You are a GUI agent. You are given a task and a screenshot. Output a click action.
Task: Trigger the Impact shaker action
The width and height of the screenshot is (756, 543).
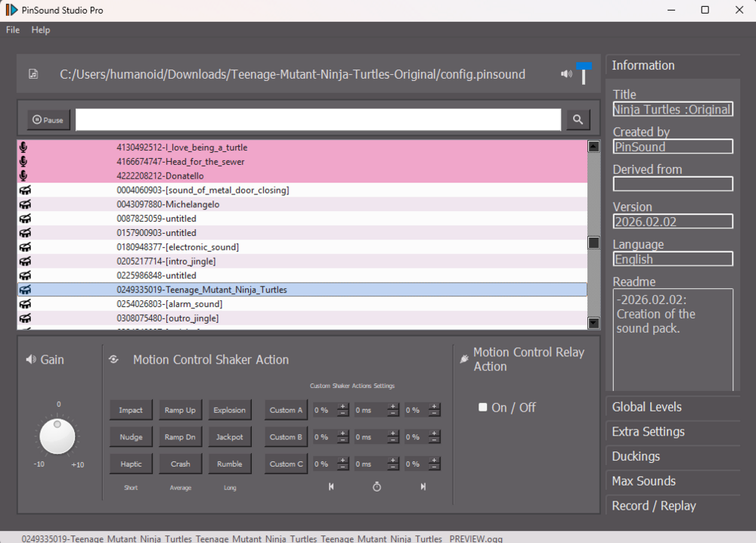pos(131,410)
